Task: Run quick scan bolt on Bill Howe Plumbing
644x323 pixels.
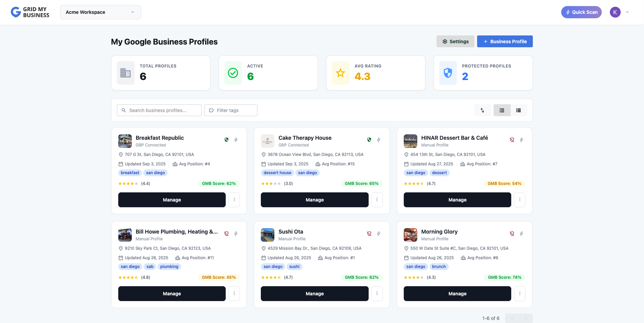Action: pos(236,234)
